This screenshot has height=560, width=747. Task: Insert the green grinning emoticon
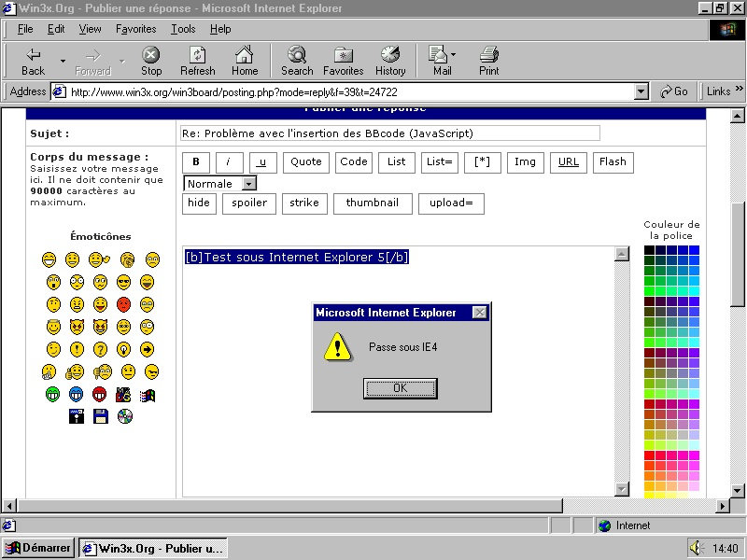click(x=53, y=394)
